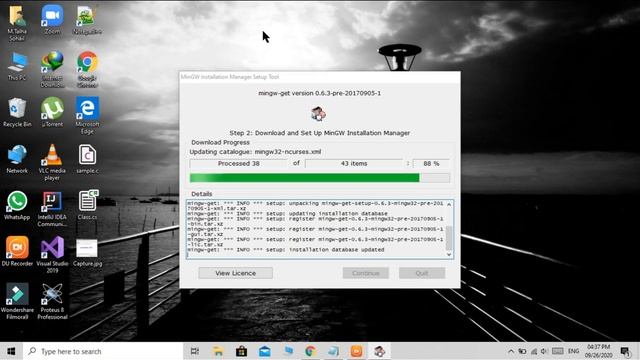Screen dimensions: 640x360
Task: Click the View Licence button
Action: (x=236, y=273)
